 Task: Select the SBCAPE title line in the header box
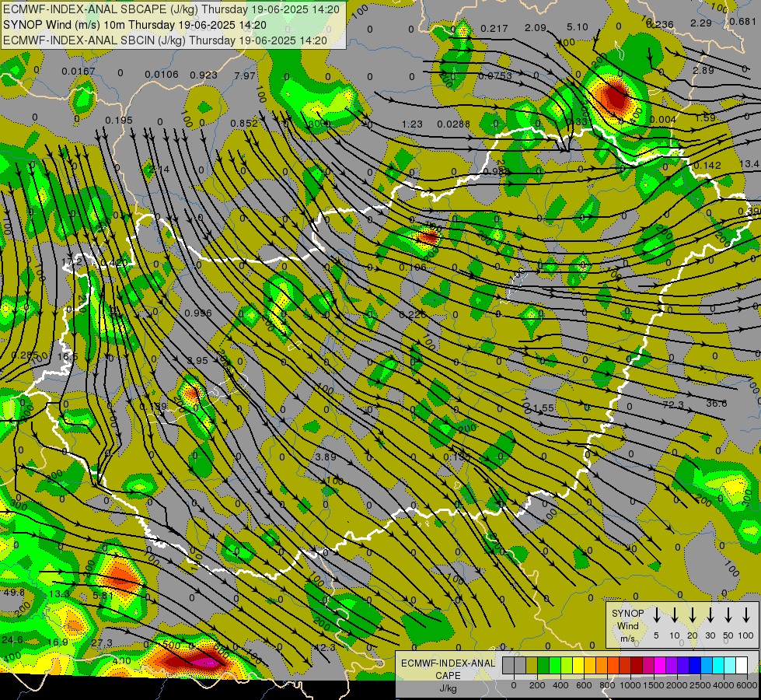(172, 9)
